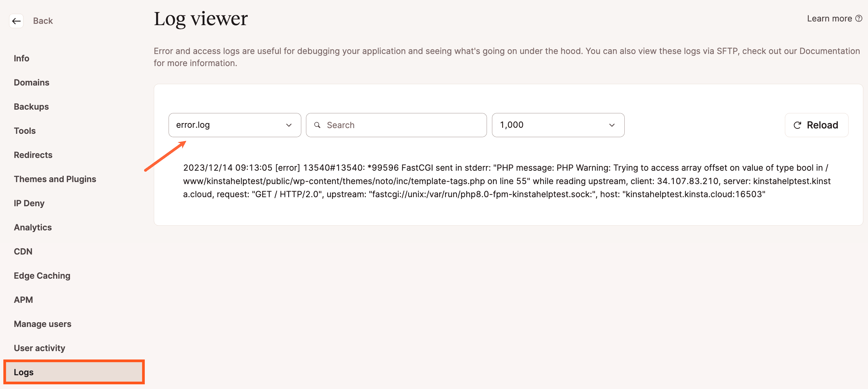Navigate to Themes and Plugins section
Screen dimensions: 868x389
click(x=55, y=178)
